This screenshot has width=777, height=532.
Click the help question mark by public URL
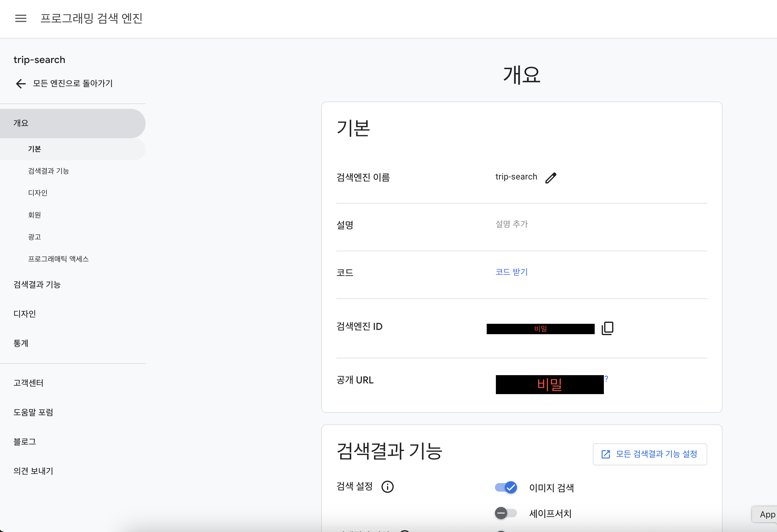pos(606,379)
